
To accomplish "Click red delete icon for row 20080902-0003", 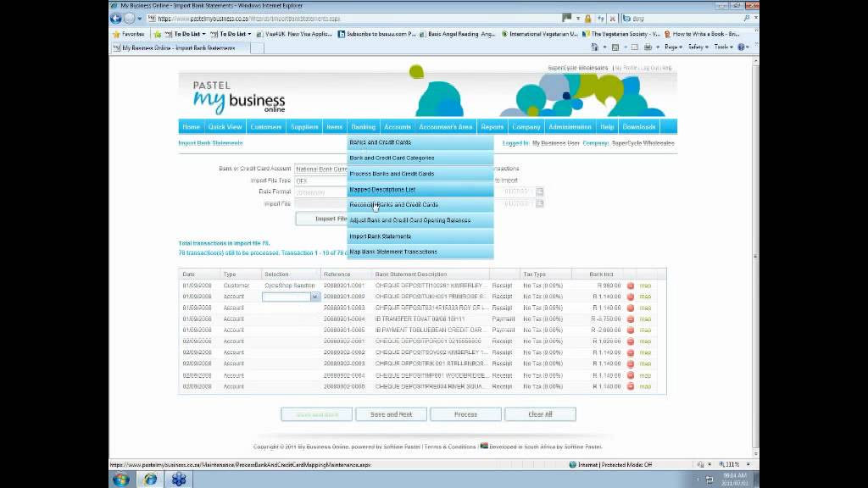I will (630, 363).
